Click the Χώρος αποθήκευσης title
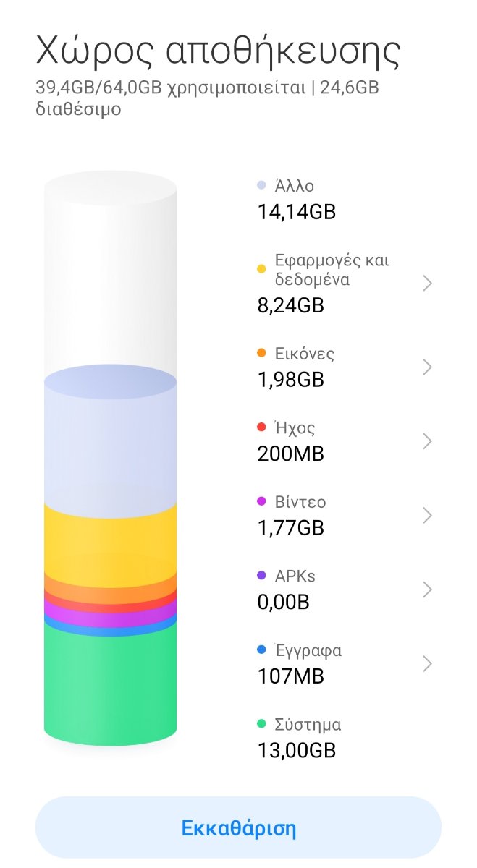 pos(219,51)
